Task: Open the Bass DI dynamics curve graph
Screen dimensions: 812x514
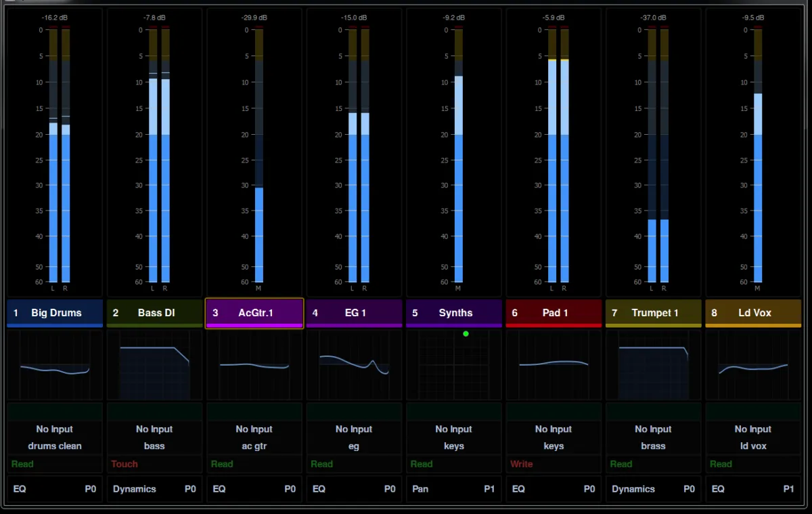Action: pos(155,365)
